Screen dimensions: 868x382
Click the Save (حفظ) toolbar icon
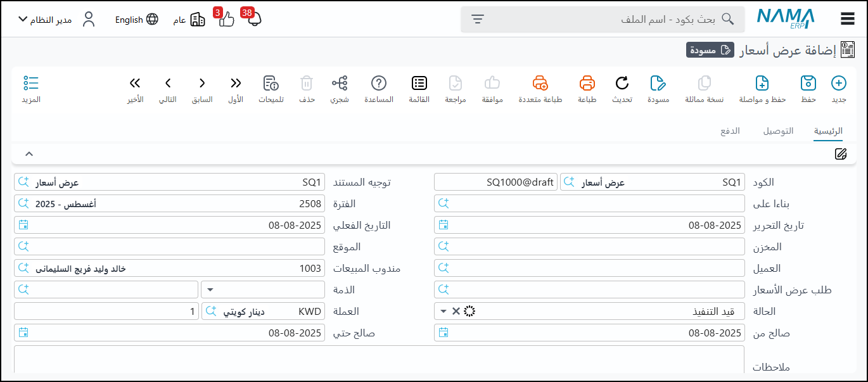tap(808, 84)
